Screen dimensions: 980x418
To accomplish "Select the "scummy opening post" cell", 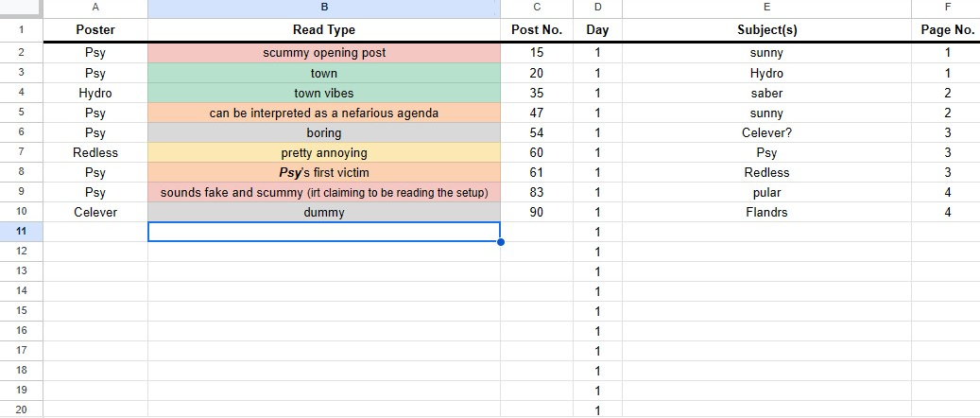I will pyautogui.click(x=323, y=53).
